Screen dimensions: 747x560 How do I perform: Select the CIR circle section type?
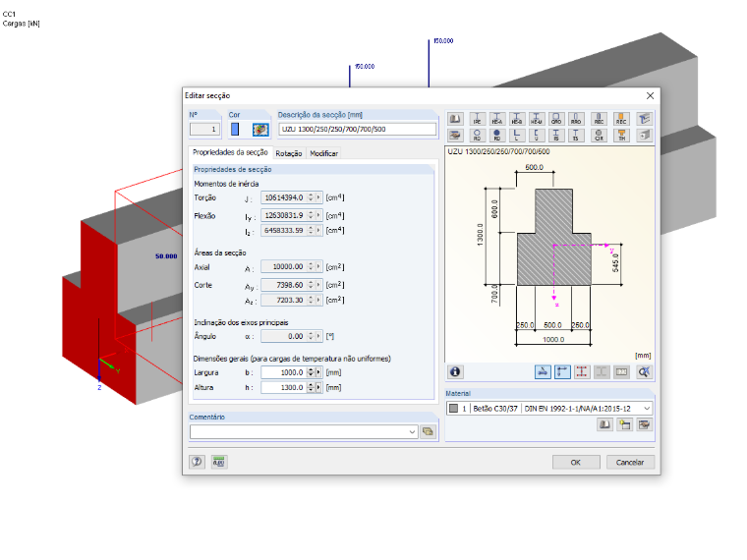(x=599, y=136)
